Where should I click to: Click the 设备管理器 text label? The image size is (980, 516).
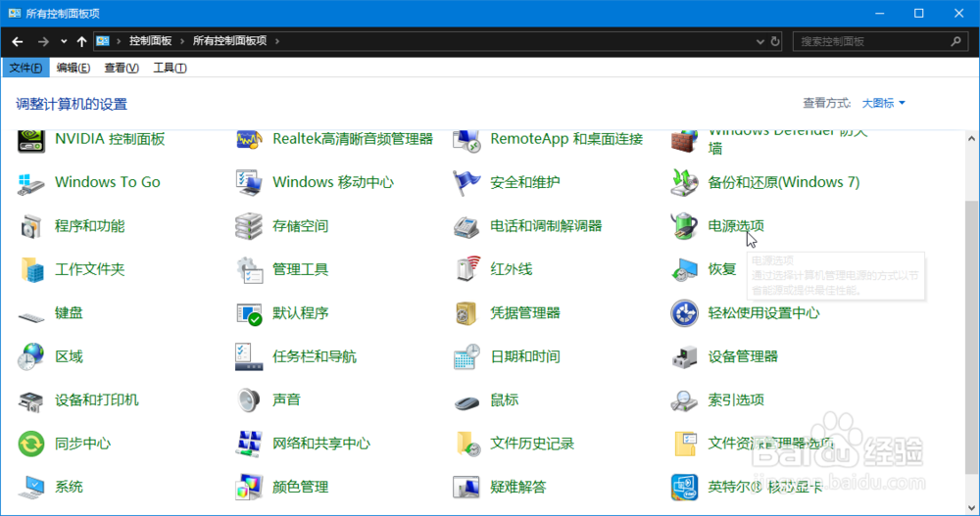tap(743, 356)
